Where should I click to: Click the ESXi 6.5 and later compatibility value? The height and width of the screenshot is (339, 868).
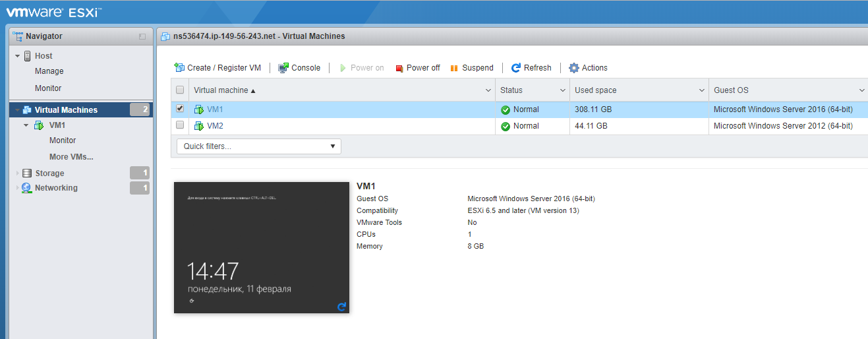[523, 210]
